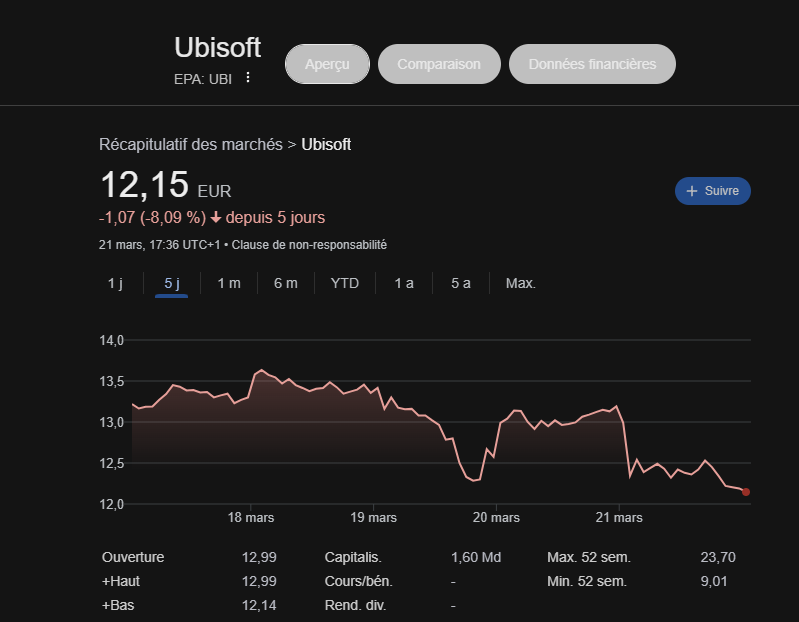Click the 14,0 y-axis label

112,340
